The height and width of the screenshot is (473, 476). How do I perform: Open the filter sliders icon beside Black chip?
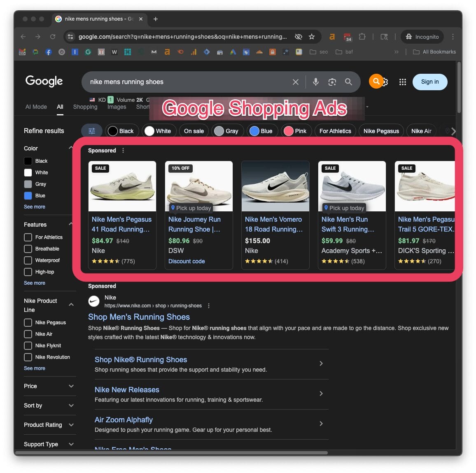[92, 131]
